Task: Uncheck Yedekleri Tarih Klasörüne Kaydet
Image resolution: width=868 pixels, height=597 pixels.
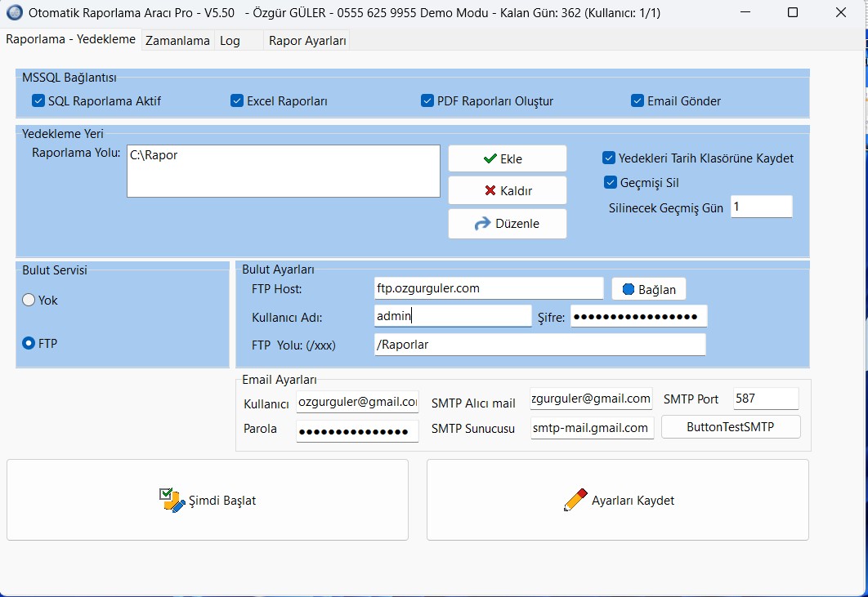Action: 609,158
